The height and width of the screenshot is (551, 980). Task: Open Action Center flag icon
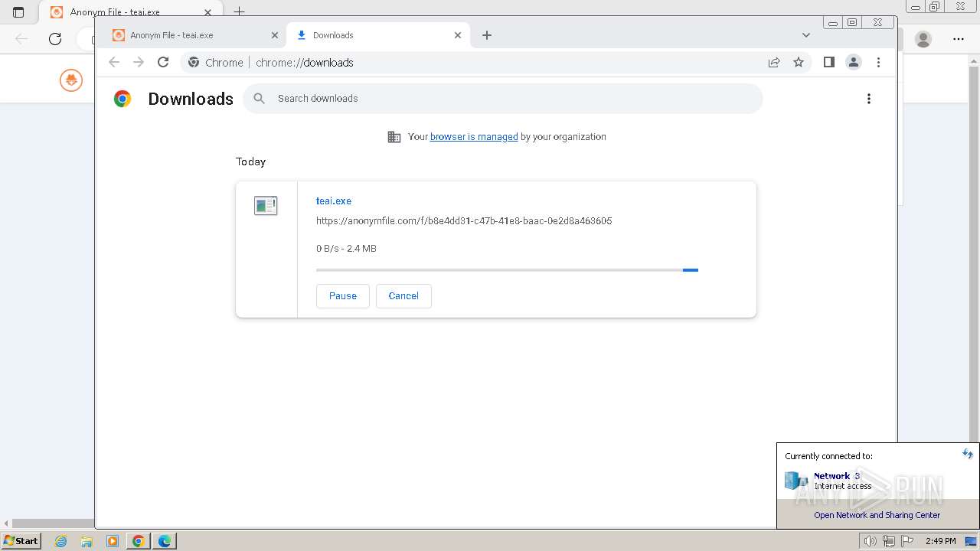[907, 541]
